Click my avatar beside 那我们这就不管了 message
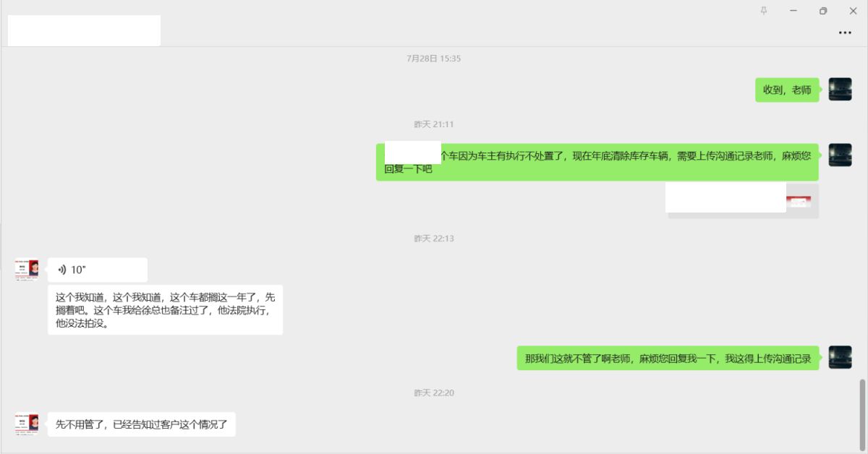Screen dimensions: 868x454 coord(840,358)
